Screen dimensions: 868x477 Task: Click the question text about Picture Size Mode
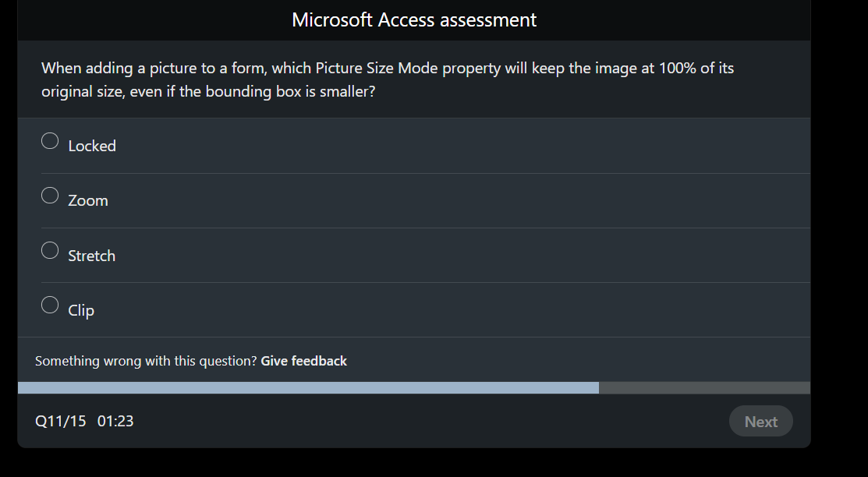coord(387,79)
